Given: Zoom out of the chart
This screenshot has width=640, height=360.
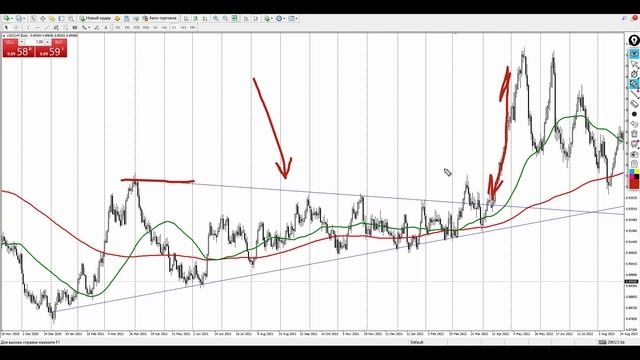Looking at the screenshot, I should 225,18.
